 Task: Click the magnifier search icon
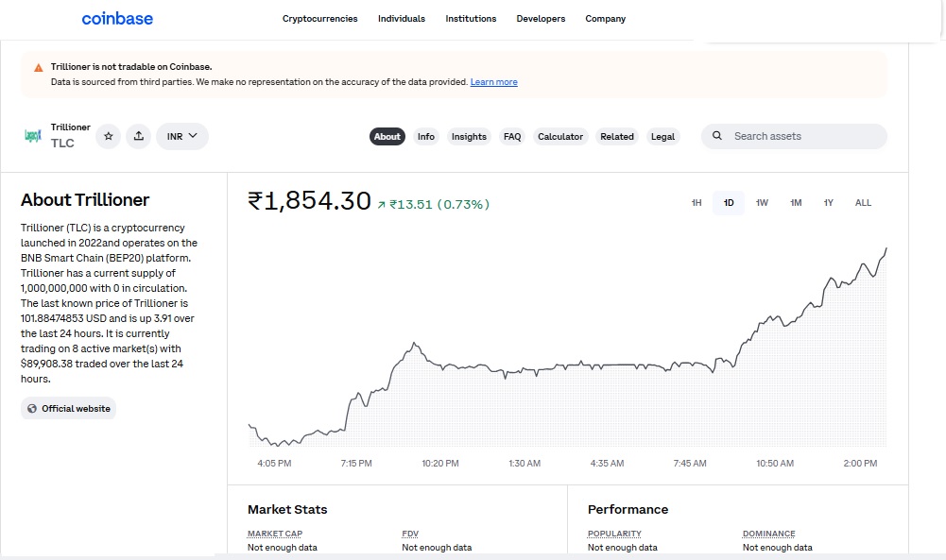716,136
